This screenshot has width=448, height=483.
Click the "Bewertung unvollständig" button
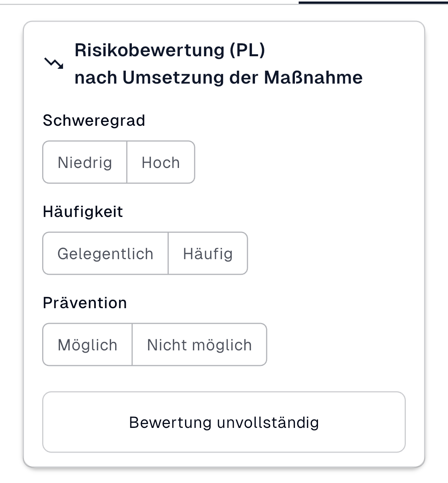click(x=224, y=422)
